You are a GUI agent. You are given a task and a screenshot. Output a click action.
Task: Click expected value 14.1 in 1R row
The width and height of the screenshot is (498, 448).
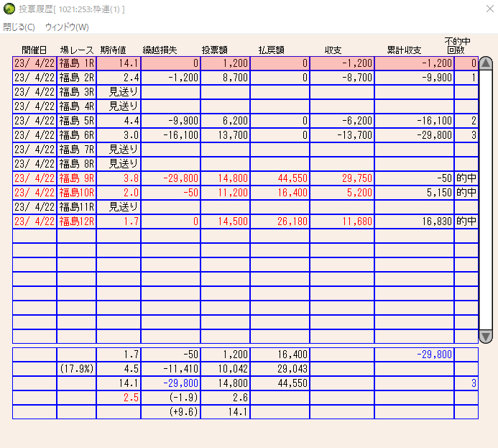click(x=119, y=63)
